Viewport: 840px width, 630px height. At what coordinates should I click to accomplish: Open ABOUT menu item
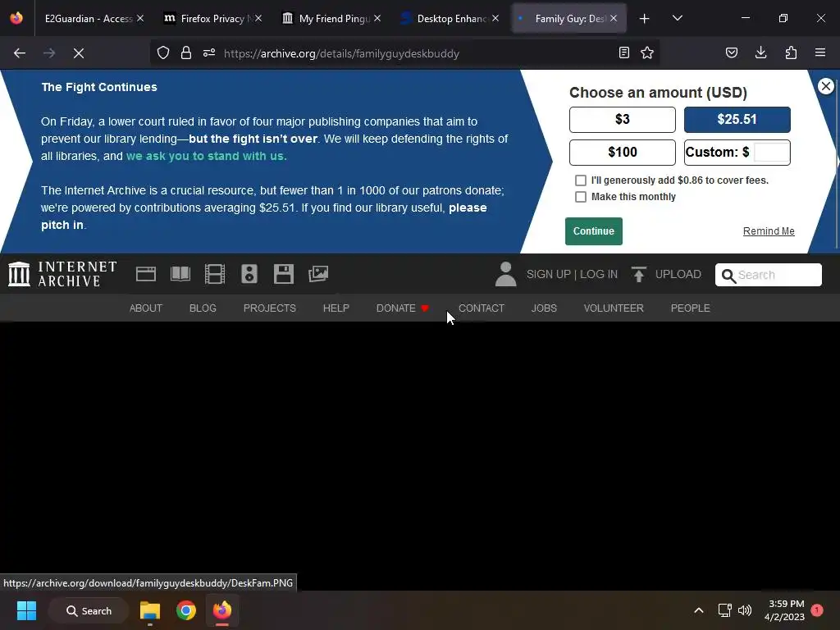tap(146, 308)
